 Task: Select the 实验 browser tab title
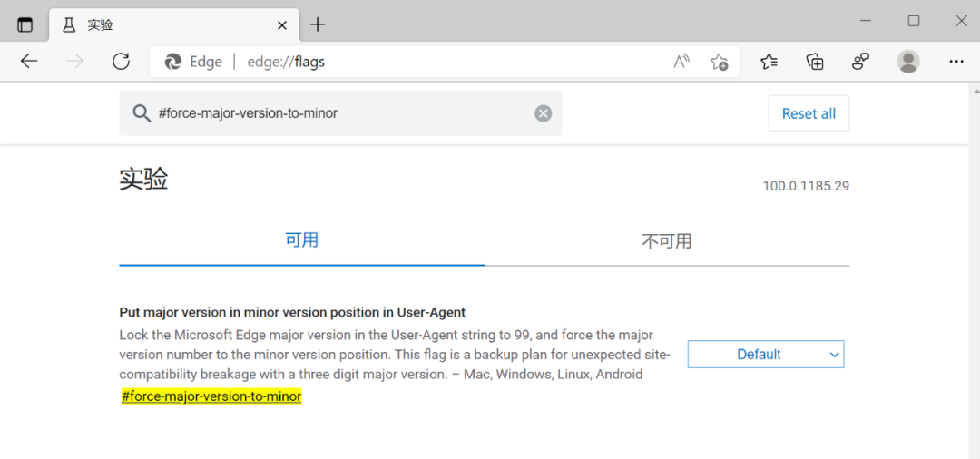100,25
